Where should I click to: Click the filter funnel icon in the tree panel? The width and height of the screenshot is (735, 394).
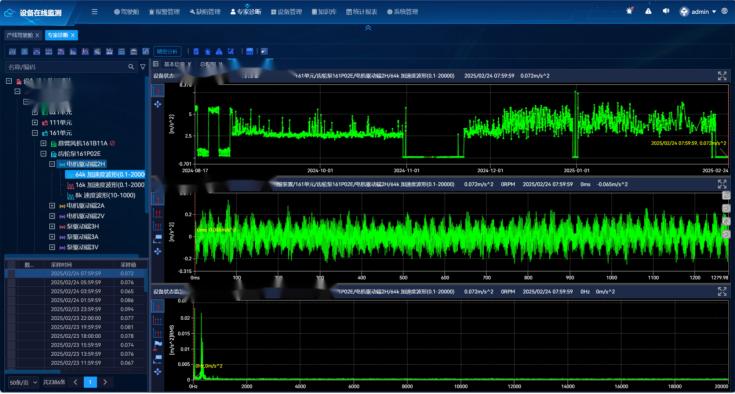coord(143,67)
